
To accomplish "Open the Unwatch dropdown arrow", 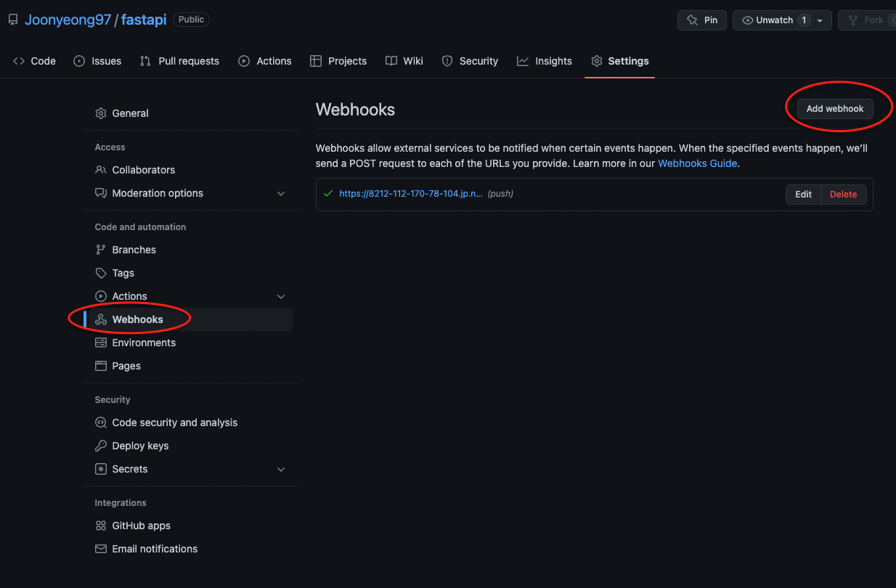I will [x=820, y=20].
